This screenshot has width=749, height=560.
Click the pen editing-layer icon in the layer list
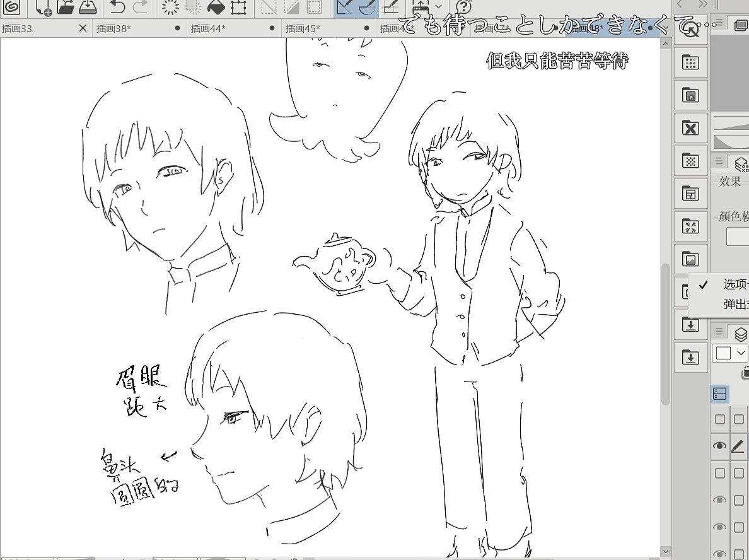738,446
